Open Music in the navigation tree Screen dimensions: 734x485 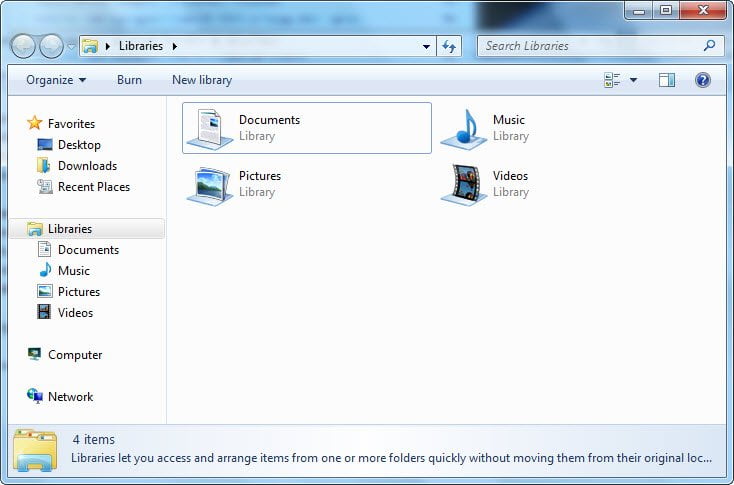pyautogui.click(x=73, y=271)
